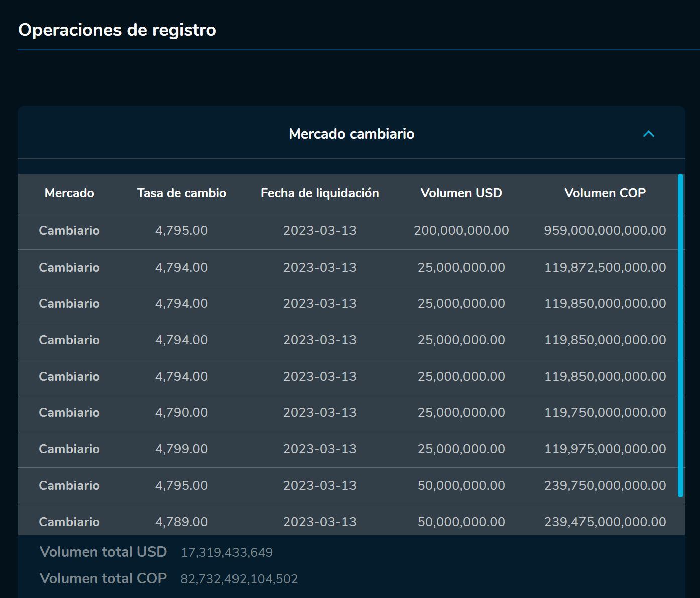Screen dimensions: 700x598
Task: Click the Volumen USD column header
Action: (461, 193)
